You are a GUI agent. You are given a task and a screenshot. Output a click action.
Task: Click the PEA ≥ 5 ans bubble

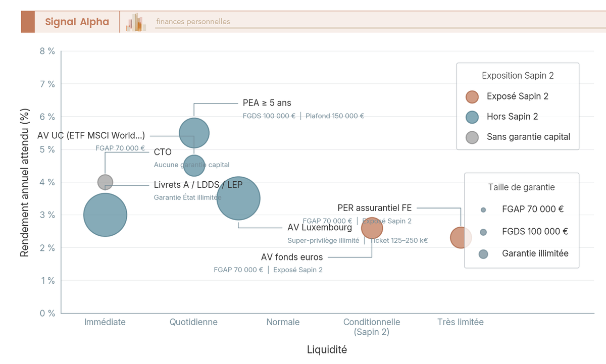[x=194, y=133]
